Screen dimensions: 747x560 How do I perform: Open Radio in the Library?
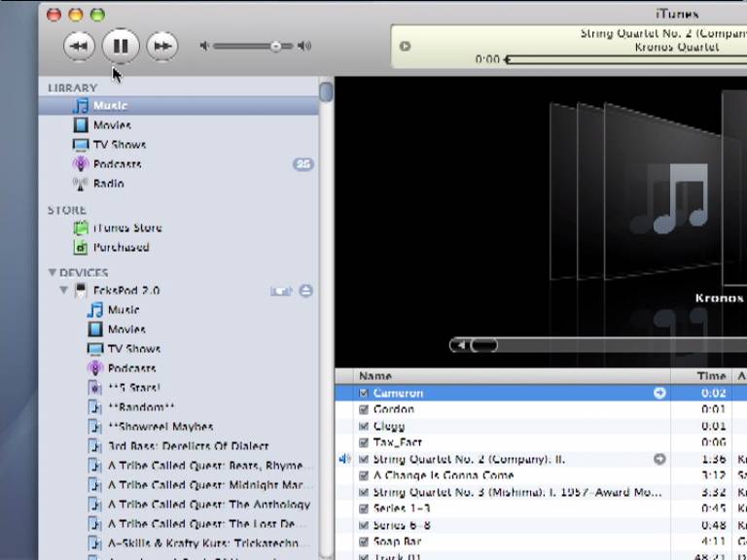pyautogui.click(x=178, y=184)
